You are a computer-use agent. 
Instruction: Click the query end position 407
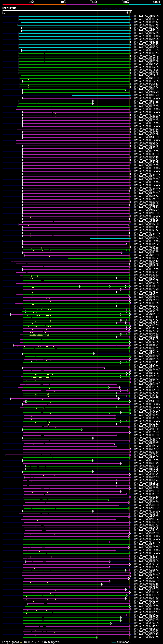(129, 13)
